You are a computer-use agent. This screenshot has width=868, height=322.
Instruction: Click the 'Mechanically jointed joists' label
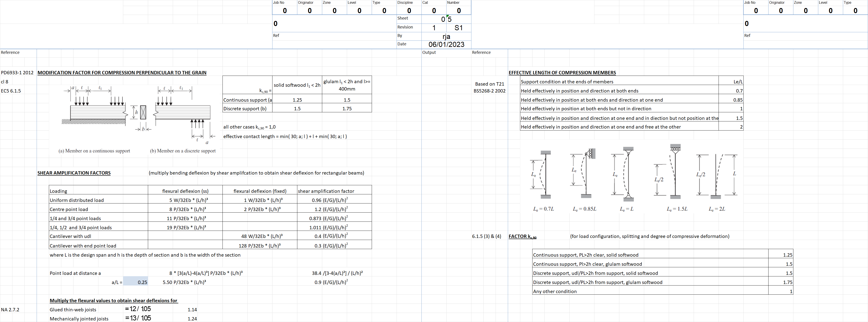(x=79, y=319)
